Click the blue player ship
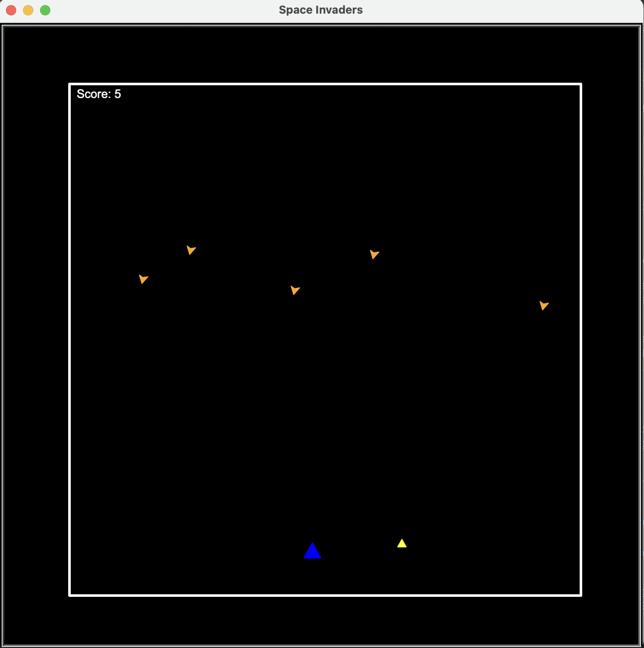The image size is (644, 648). click(312, 551)
